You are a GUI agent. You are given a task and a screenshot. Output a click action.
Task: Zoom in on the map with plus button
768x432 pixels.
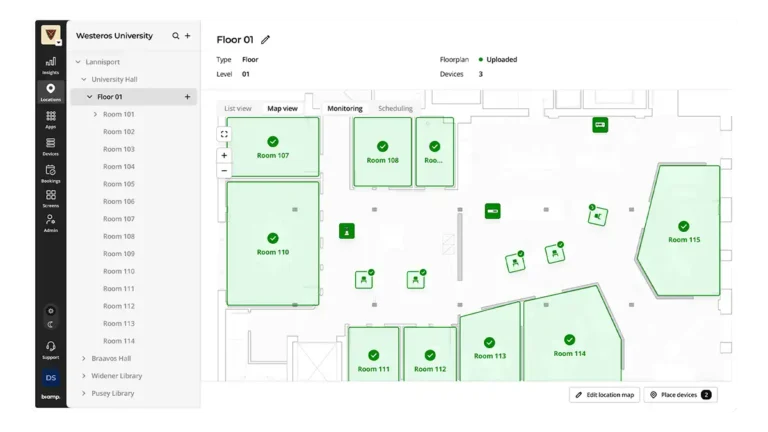click(224, 155)
